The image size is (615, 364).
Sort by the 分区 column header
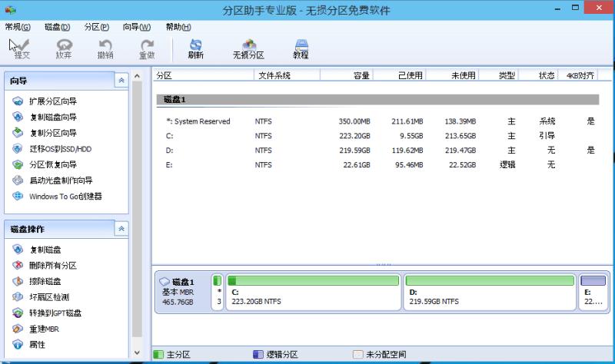tap(203, 75)
